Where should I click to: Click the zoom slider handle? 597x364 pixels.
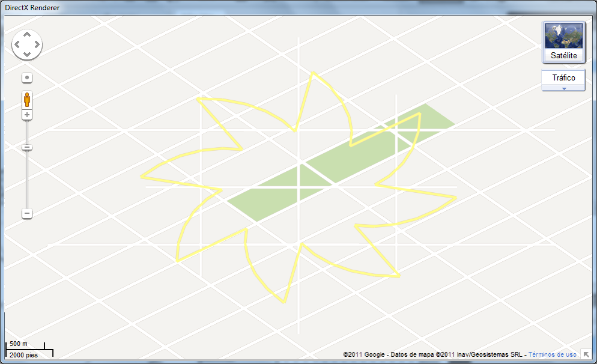27,147
